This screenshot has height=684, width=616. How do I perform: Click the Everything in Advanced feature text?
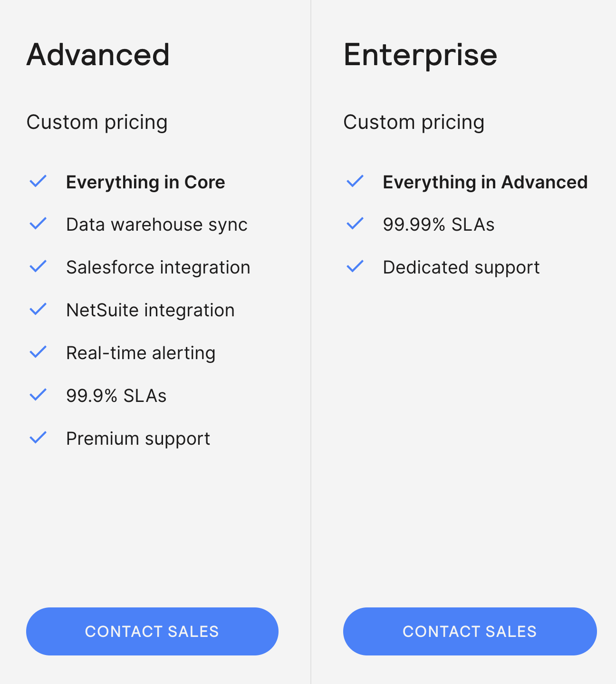coord(485,182)
